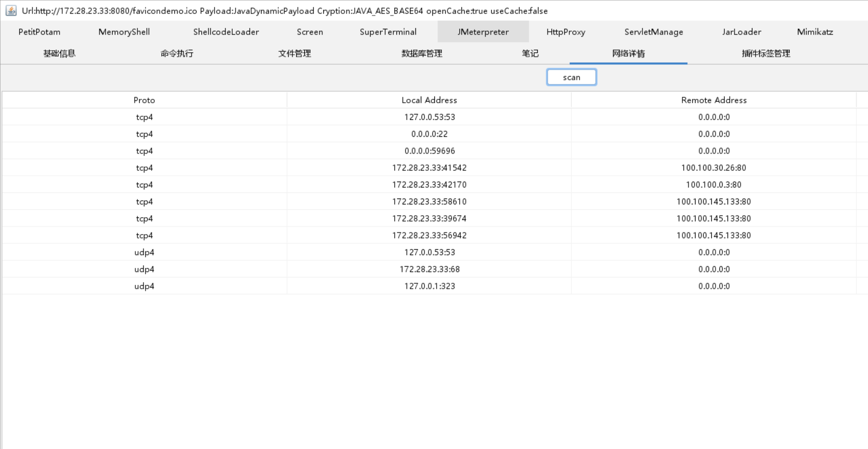Open the HttpProxy tab
The height and width of the screenshot is (449, 868).
click(x=566, y=32)
